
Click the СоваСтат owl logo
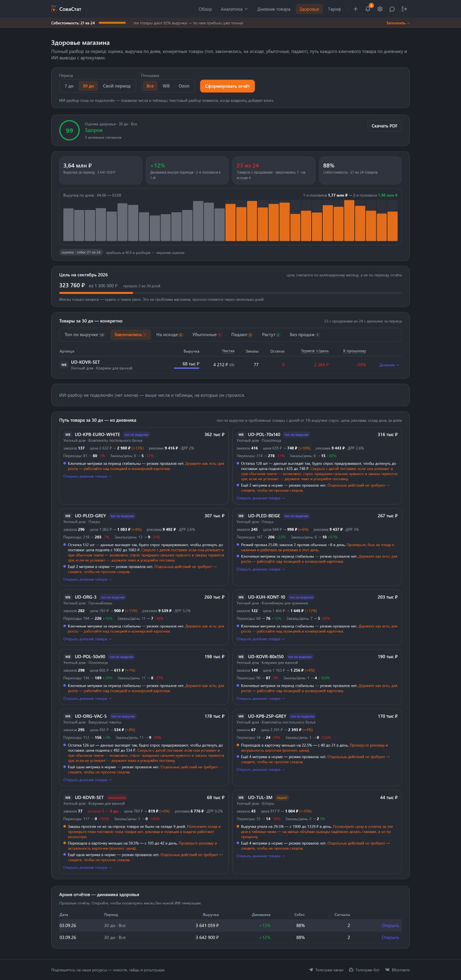point(54,9)
